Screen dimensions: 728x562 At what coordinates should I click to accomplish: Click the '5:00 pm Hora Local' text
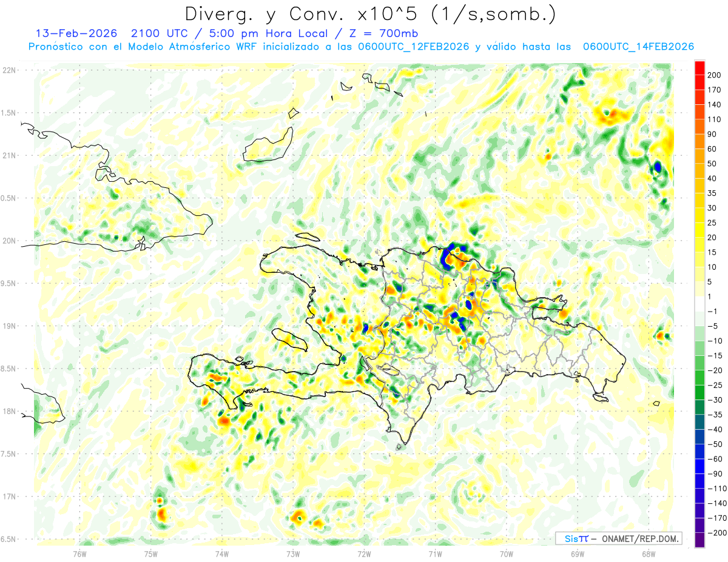pyautogui.click(x=270, y=33)
